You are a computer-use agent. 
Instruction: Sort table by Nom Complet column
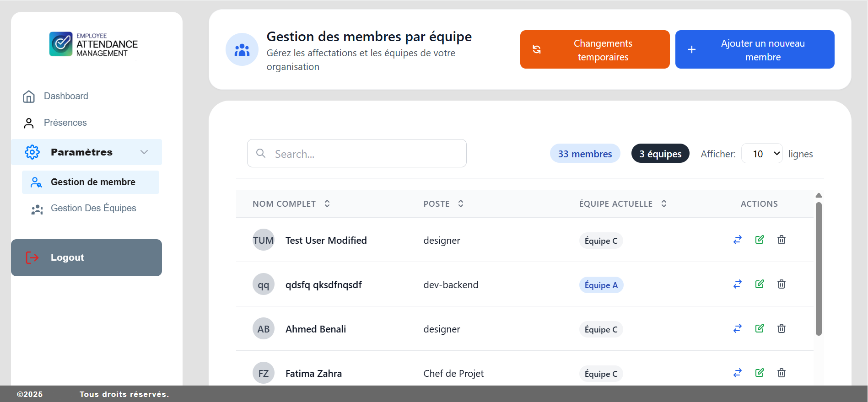[327, 204]
